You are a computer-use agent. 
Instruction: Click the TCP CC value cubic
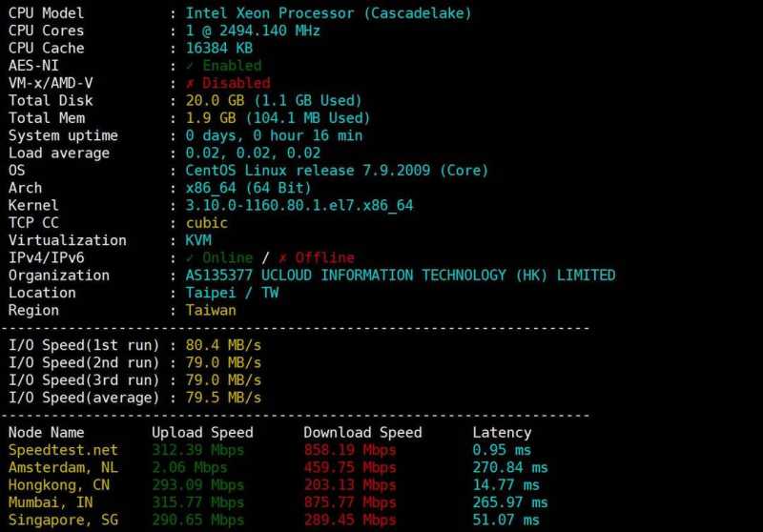pos(207,222)
